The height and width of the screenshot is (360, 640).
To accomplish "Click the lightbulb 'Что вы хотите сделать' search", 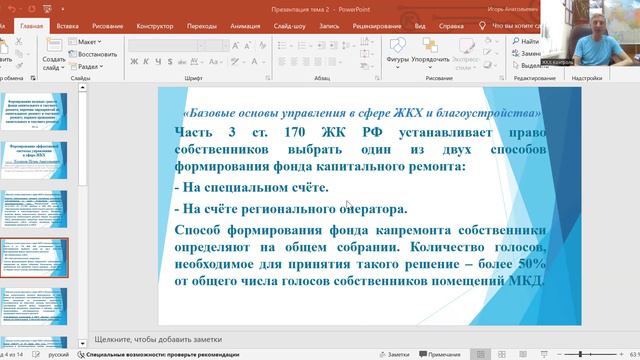I will 509,26.
